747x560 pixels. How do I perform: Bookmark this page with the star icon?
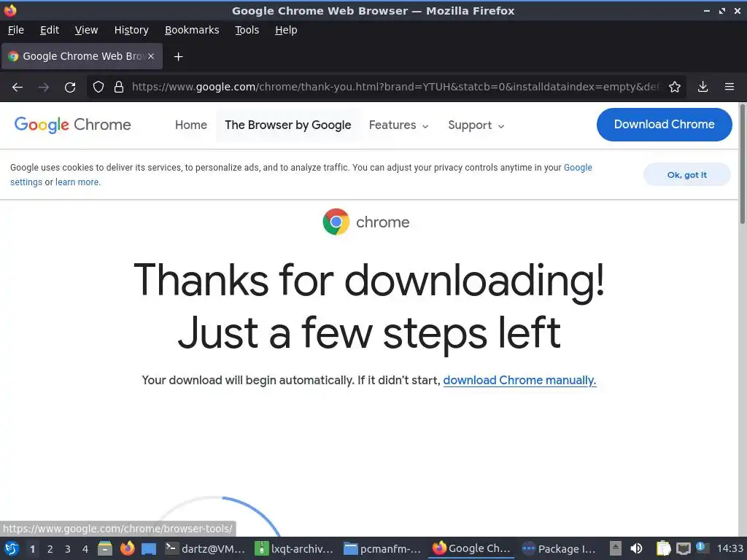(x=675, y=87)
